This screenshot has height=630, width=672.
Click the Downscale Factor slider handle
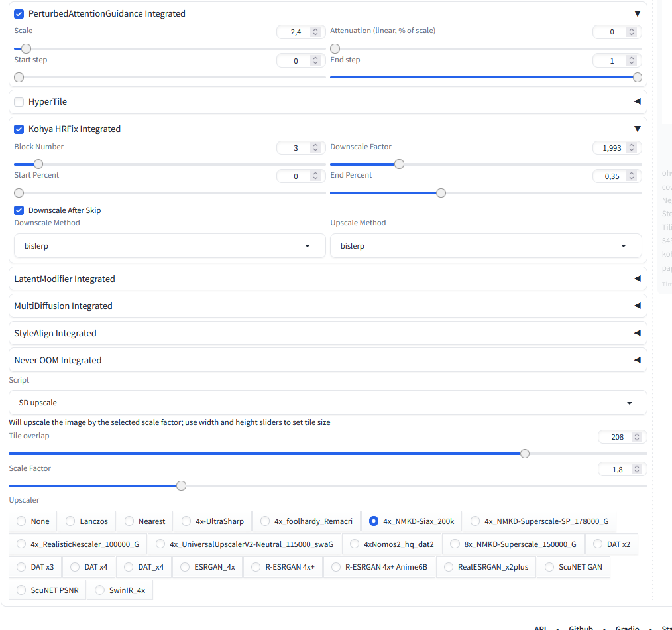point(399,164)
